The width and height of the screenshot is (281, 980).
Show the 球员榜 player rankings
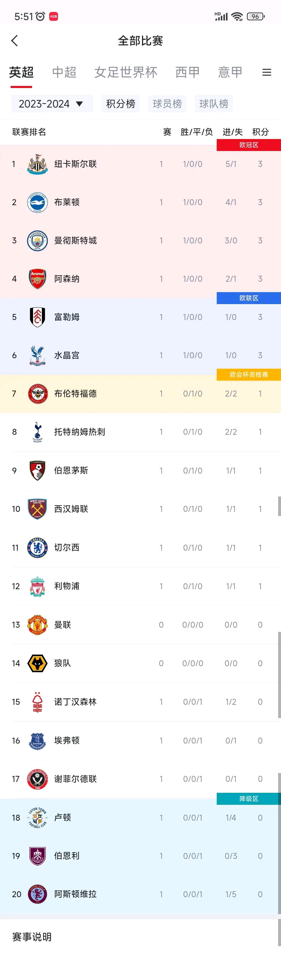pos(167,104)
